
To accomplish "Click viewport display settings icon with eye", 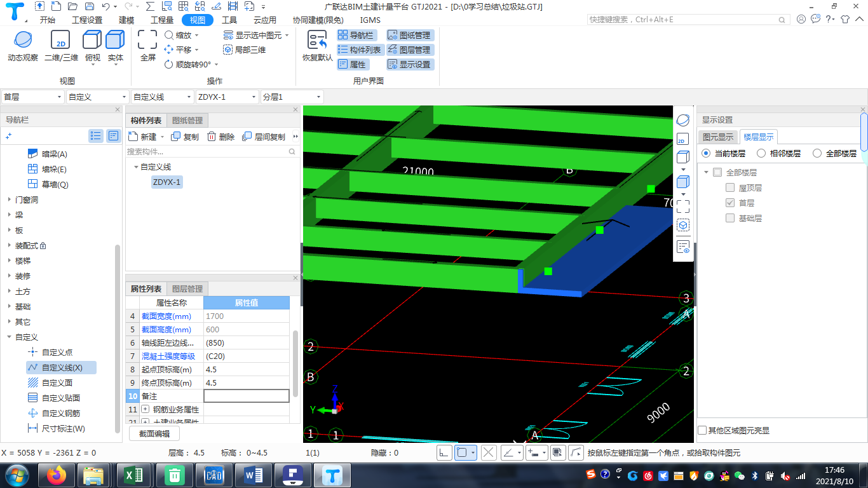I will (683, 247).
